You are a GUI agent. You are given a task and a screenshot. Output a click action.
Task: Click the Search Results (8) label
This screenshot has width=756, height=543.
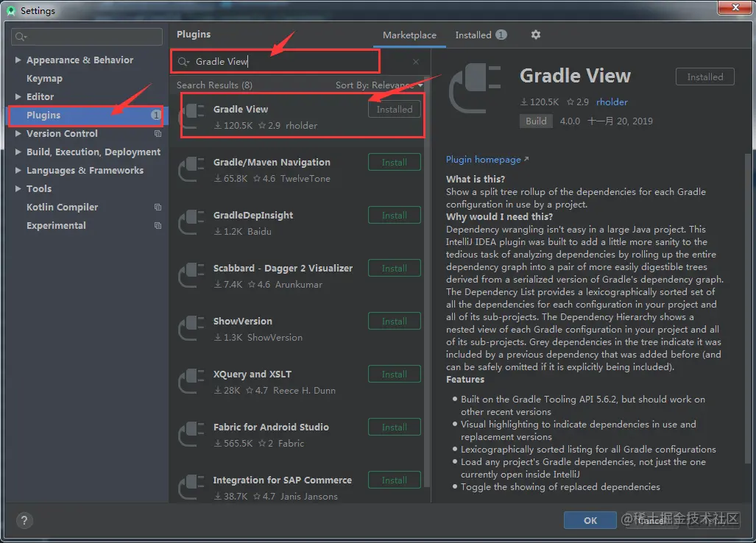point(214,85)
